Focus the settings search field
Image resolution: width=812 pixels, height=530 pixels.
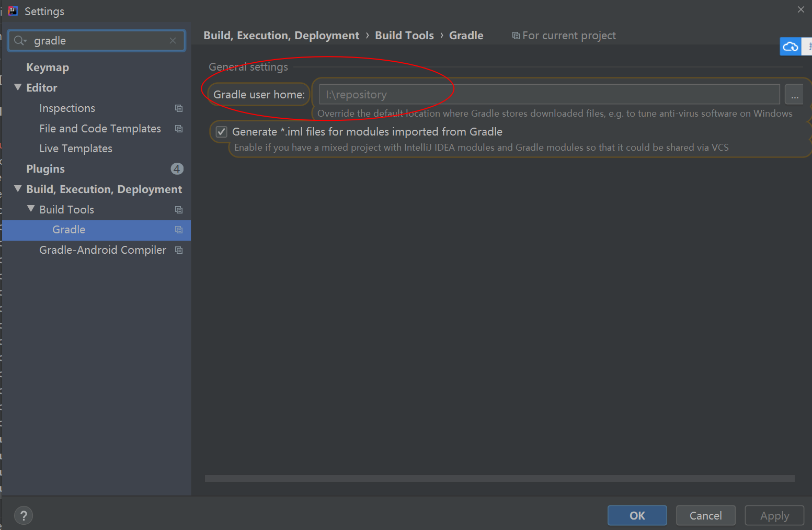pyautogui.click(x=97, y=41)
